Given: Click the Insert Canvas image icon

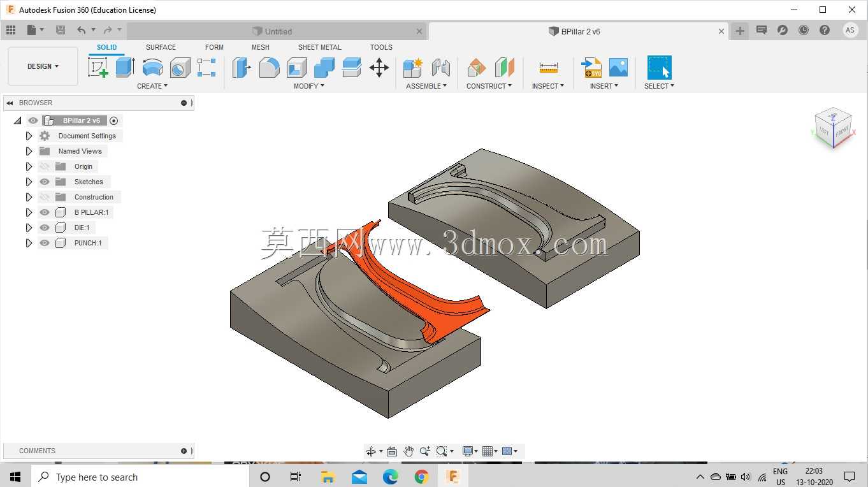Looking at the screenshot, I should pos(618,67).
